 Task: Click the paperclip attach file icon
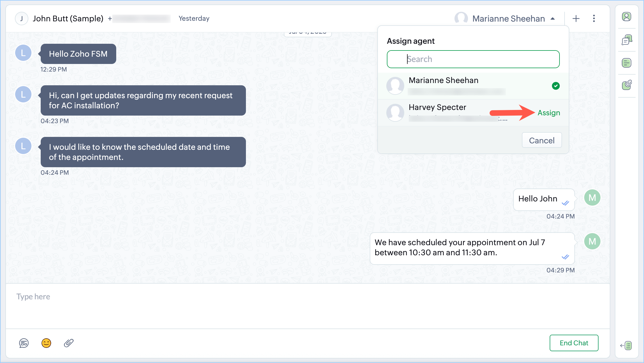tap(68, 343)
